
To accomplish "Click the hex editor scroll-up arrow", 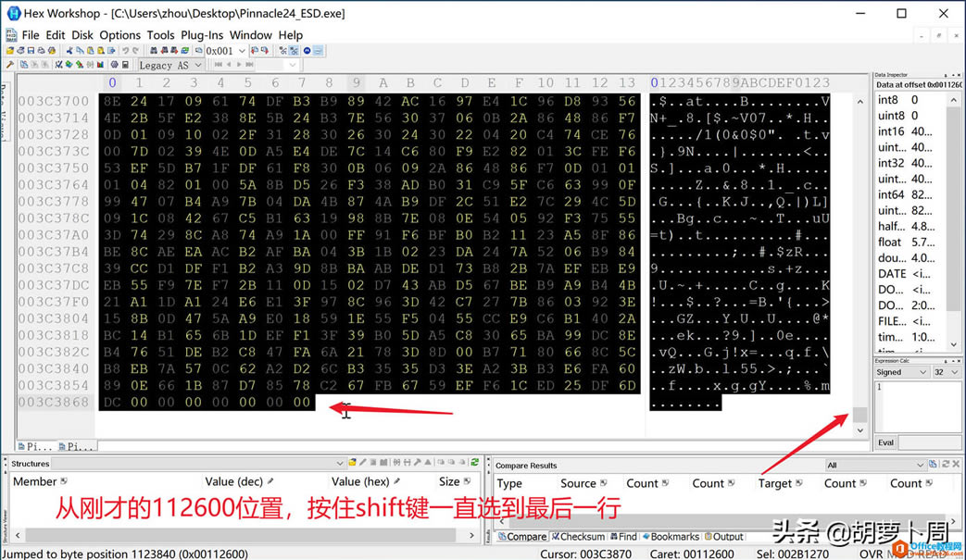I will point(860,102).
